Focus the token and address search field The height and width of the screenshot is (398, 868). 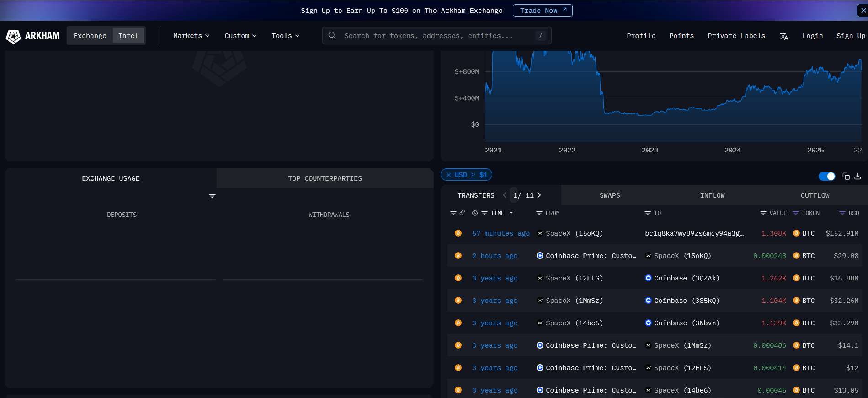point(437,36)
